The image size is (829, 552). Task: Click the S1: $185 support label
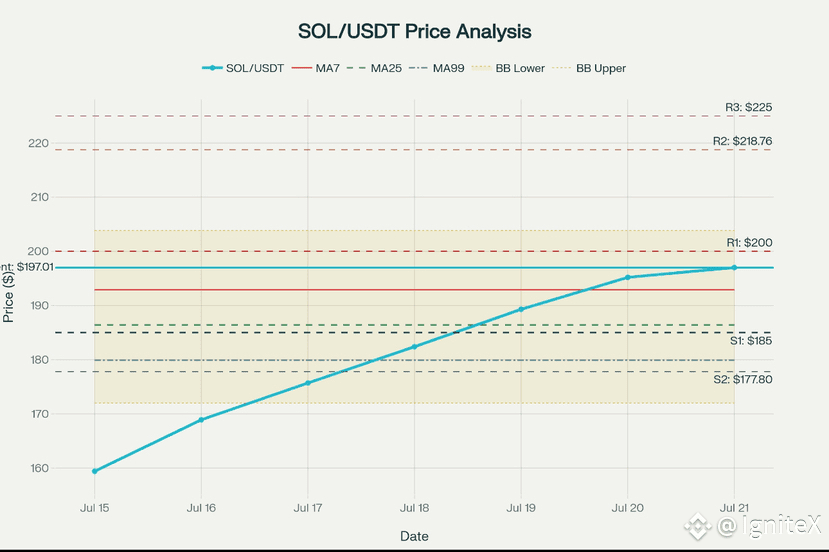(749, 341)
